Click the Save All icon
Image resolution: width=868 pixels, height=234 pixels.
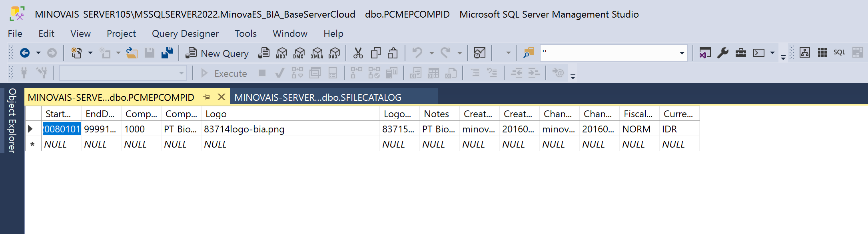(x=167, y=53)
